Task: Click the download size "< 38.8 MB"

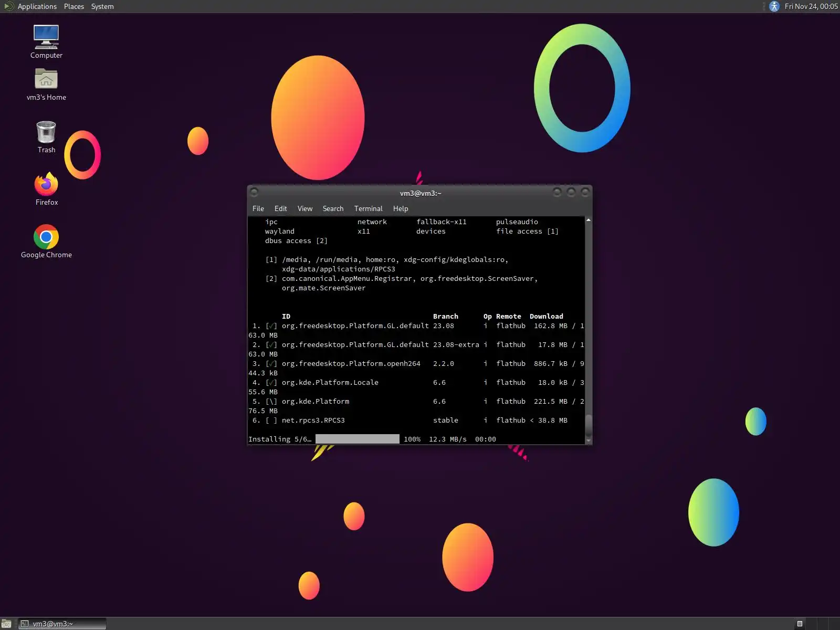Action: pos(549,420)
